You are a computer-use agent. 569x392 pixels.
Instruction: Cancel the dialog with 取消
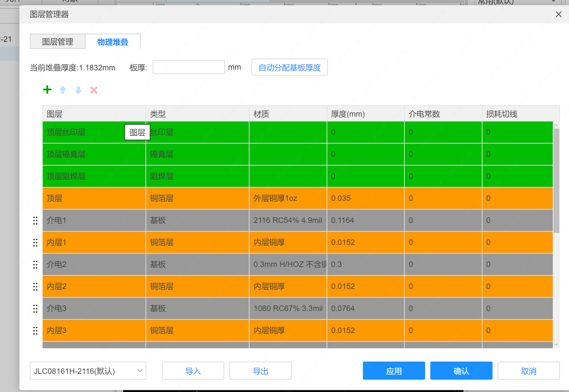528,371
